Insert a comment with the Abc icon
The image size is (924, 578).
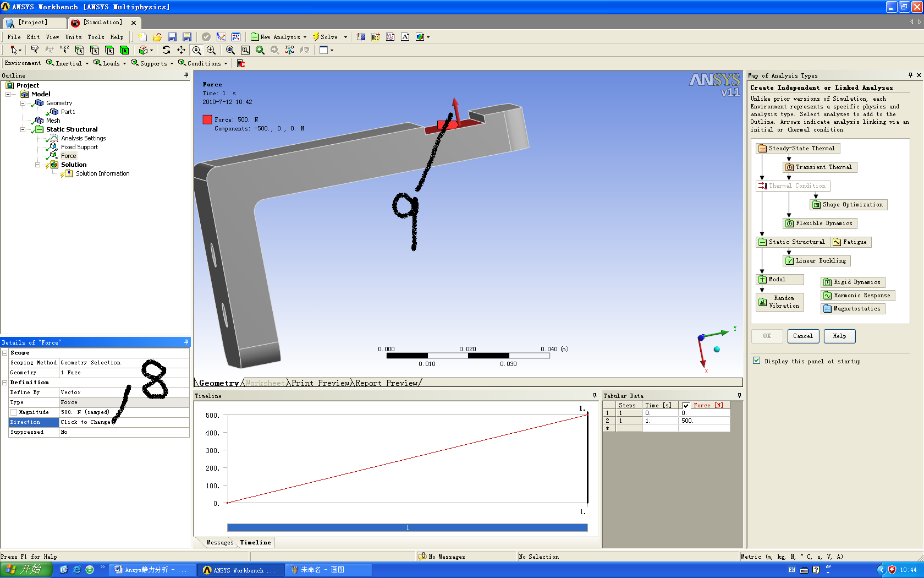376,37
